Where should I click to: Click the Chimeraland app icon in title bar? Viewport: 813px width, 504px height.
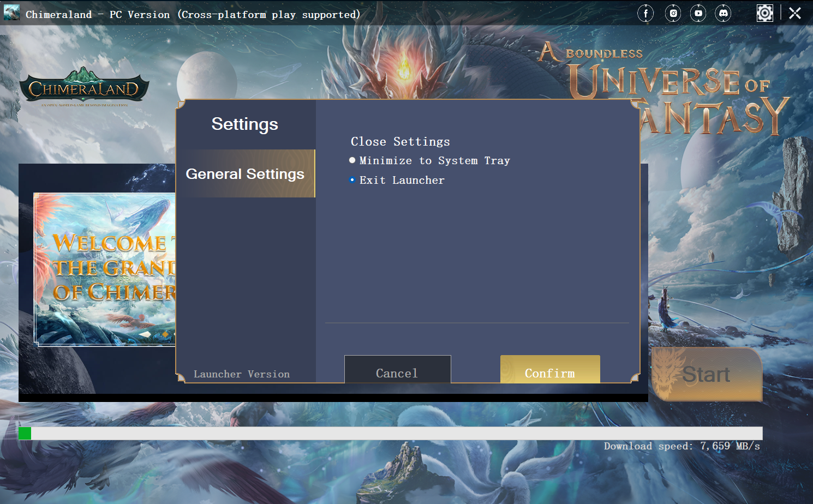(11, 13)
